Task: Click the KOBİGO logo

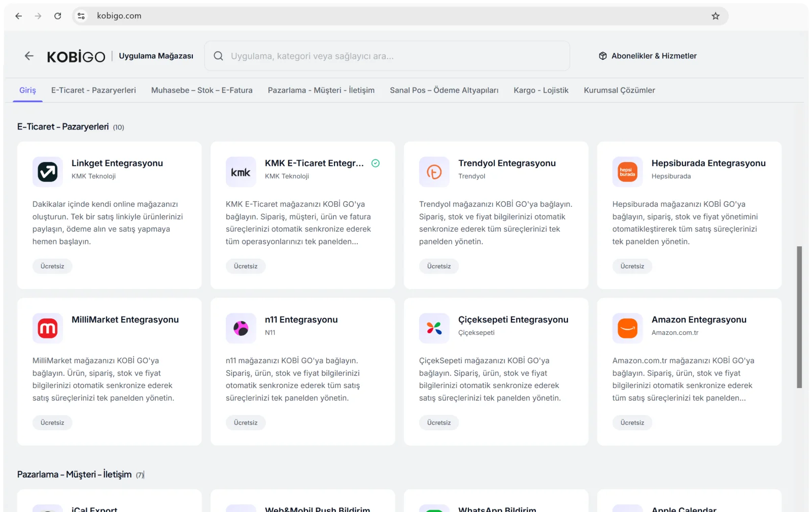Action: tap(76, 56)
